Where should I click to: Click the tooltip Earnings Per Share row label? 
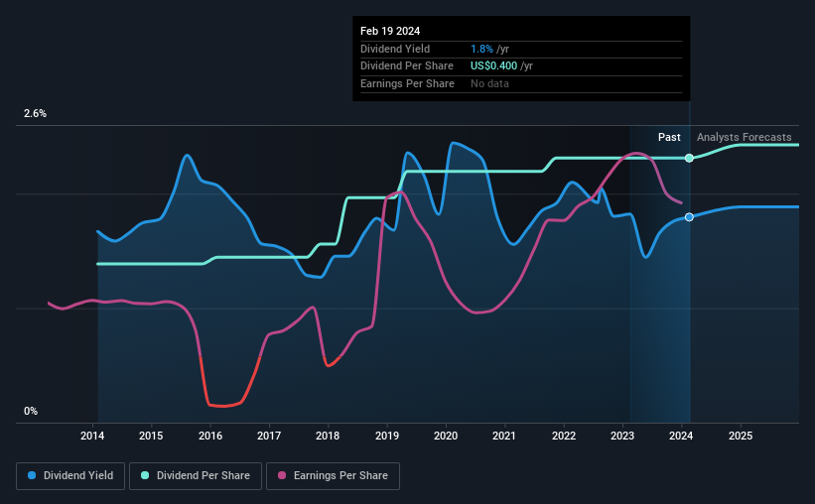407,83
